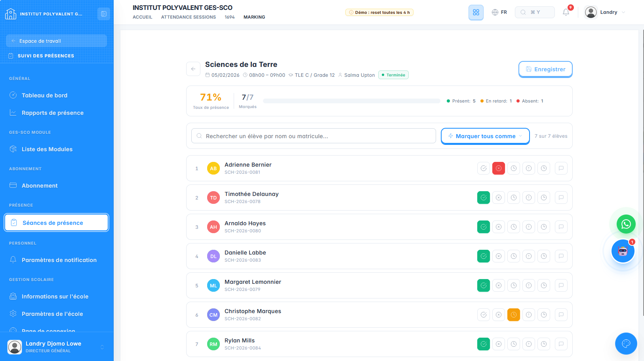This screenshot has height=361, width=644.
Task: Open the WhatsApp chat bubble
Action: [x=626, y=224]
